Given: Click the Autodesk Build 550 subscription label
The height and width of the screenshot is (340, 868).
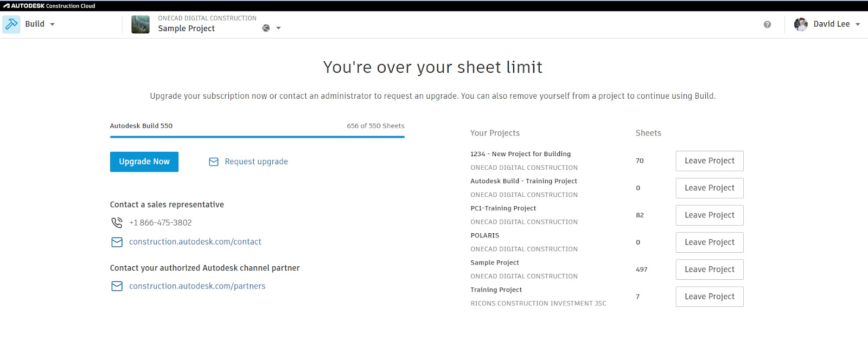Looking at the screenshot, I should [x=141, y=126].
